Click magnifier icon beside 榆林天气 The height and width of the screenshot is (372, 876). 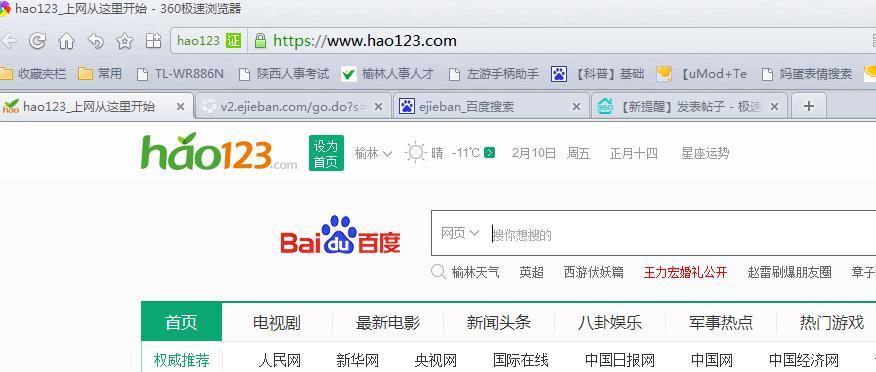tap(439, 272)
